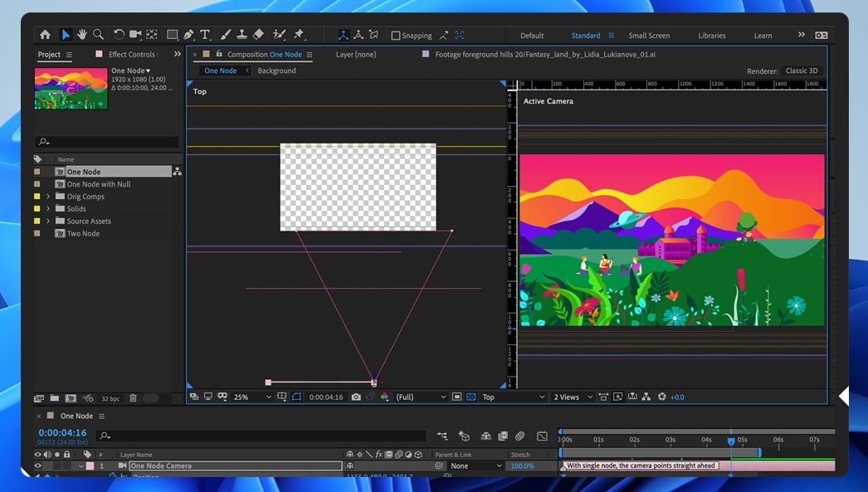Click the Background breadcrumb in composition viewer
868x492 pixels.
(276, 71)
